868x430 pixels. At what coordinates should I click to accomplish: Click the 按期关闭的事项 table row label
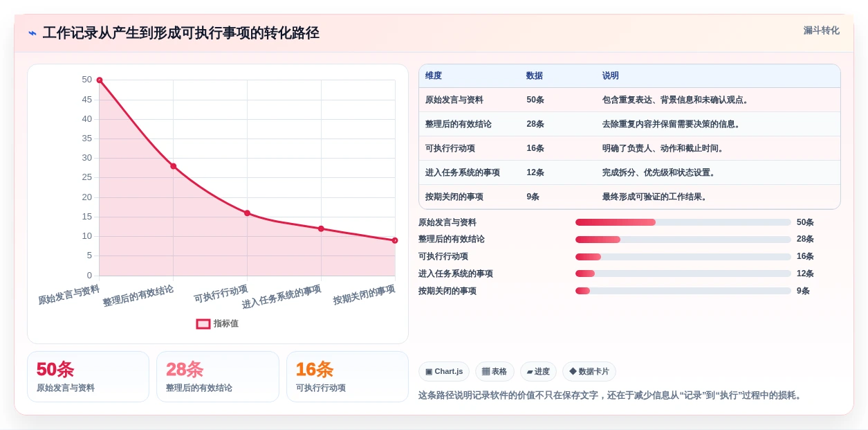click(454, 197)
